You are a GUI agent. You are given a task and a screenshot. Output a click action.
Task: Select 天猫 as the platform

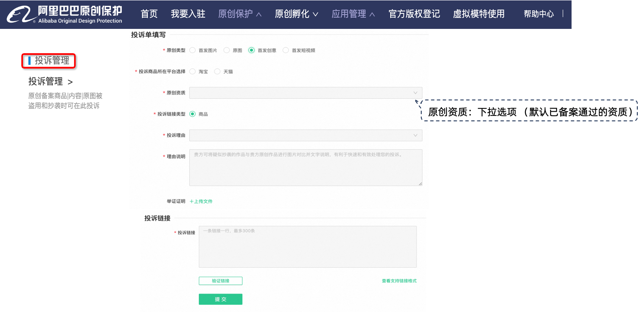(217, 72)
